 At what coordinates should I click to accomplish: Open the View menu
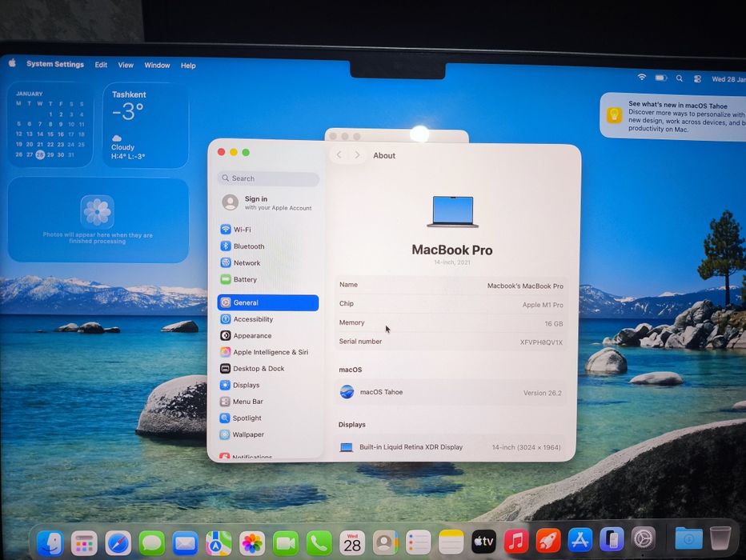(126, 65)
